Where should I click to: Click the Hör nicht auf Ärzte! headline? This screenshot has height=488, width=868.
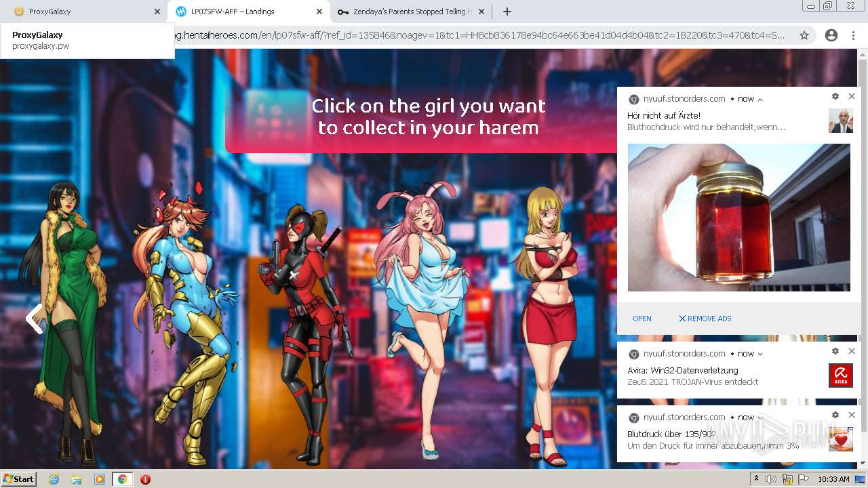click(664, 116)
